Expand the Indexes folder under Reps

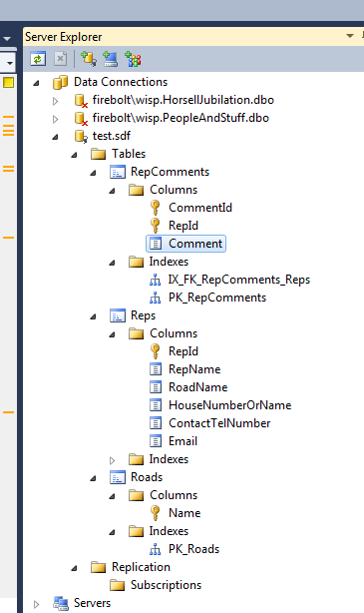click(112, 460)
